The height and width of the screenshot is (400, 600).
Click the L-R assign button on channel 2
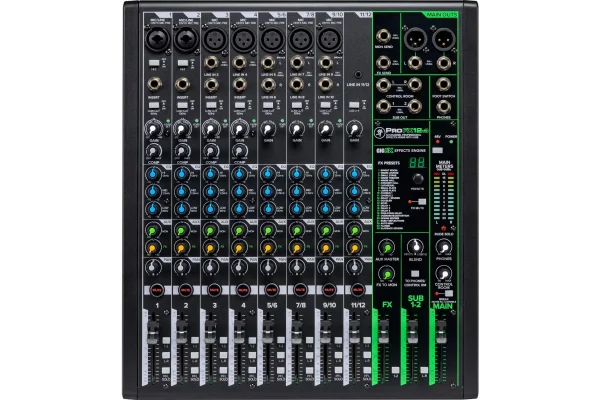(x=195, y=355)
